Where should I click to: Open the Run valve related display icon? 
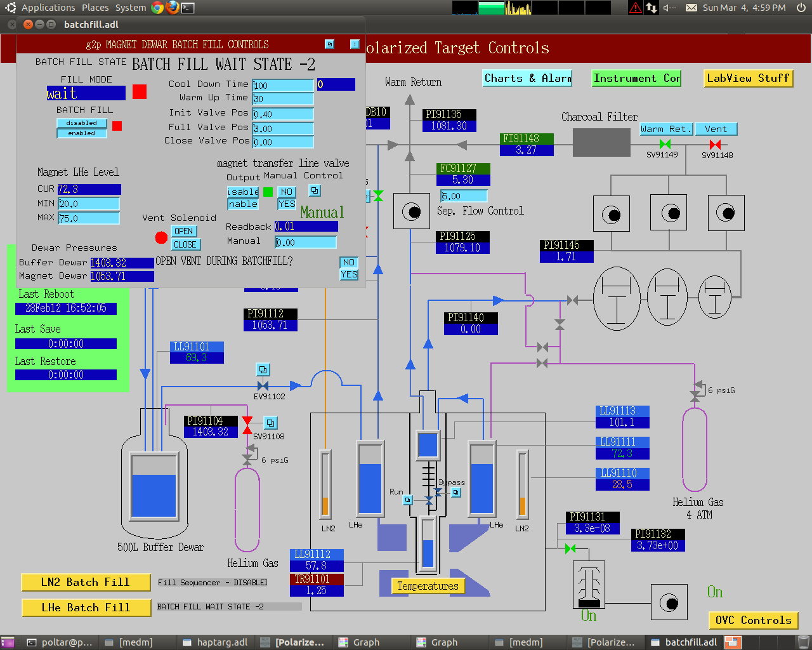[x=408, y=500]
